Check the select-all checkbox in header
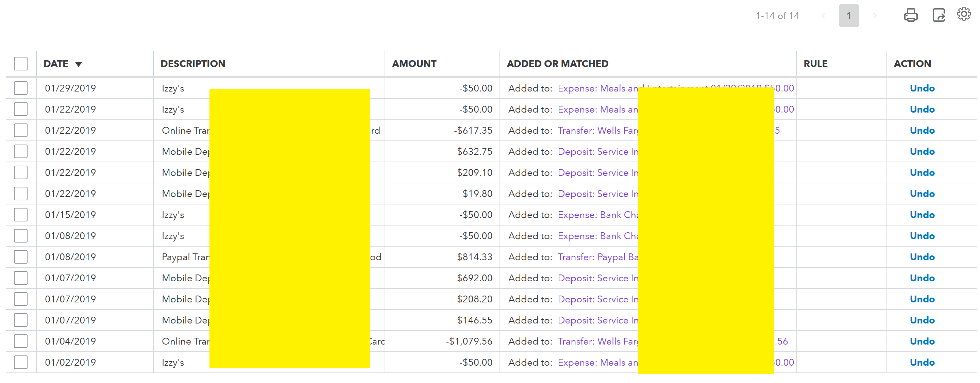This screenshot has height=383, width=980. [x=20, y=64]
